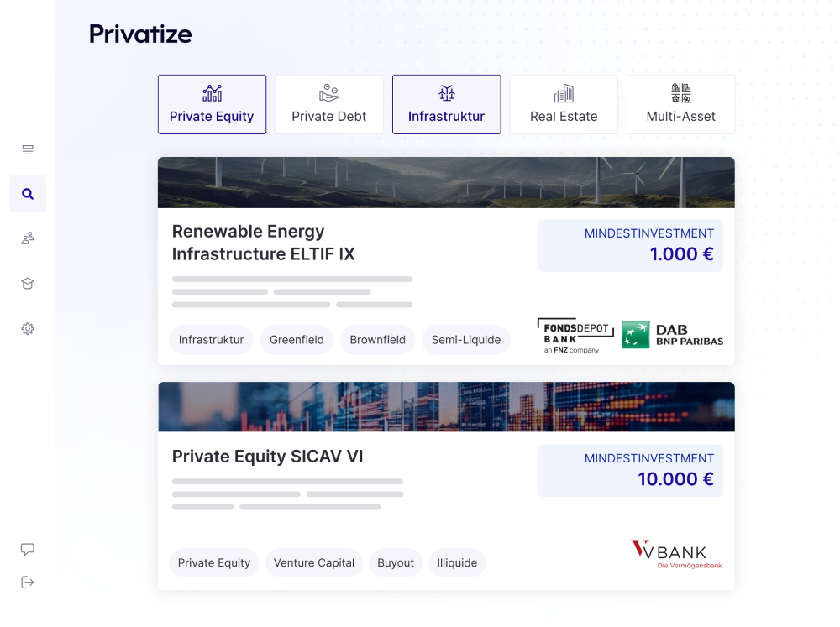The image size is (840, 627).
Task: Open the hamburger menu in the sidebar
Action: tap(28, 150)
